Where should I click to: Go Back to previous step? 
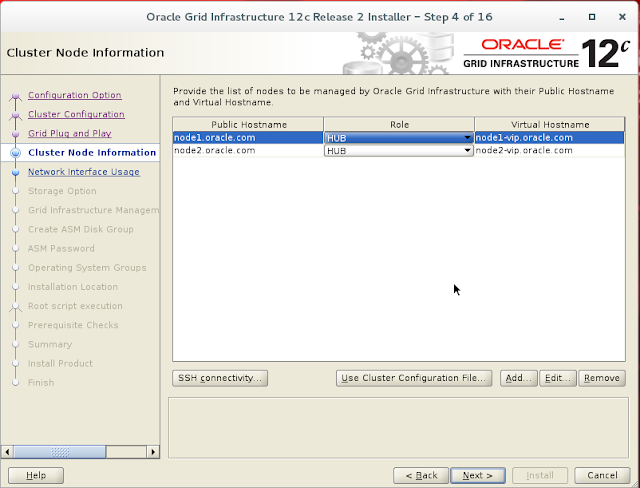(x=421, y=475)
